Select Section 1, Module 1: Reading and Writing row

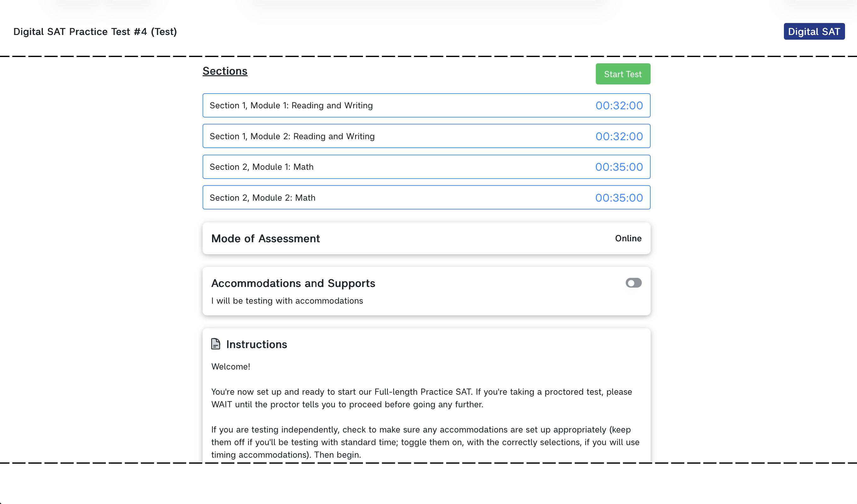(x=426, y=106)
